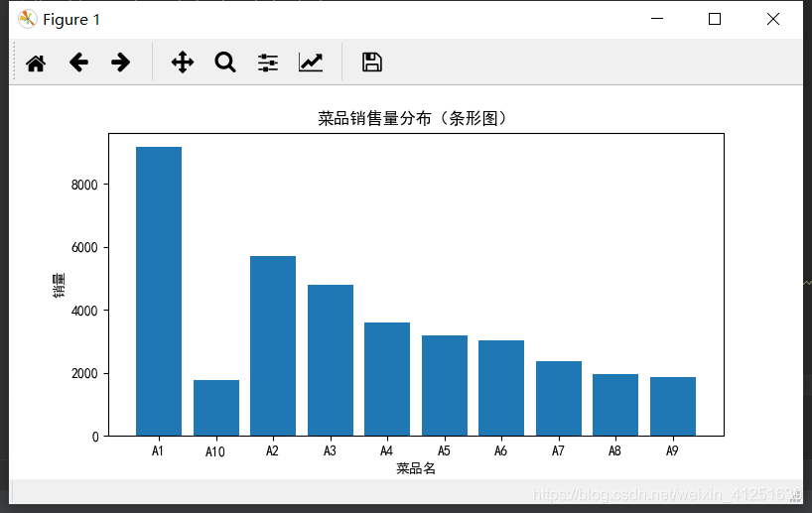The image size is (812, 513).
Task: Click the 0 y-axis tick label
Action: [95, 437]
